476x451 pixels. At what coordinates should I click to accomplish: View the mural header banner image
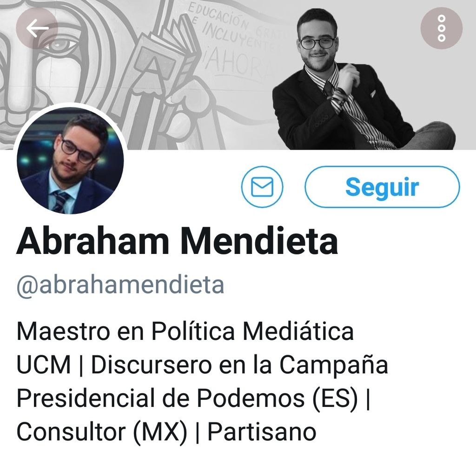coord(238,75)
